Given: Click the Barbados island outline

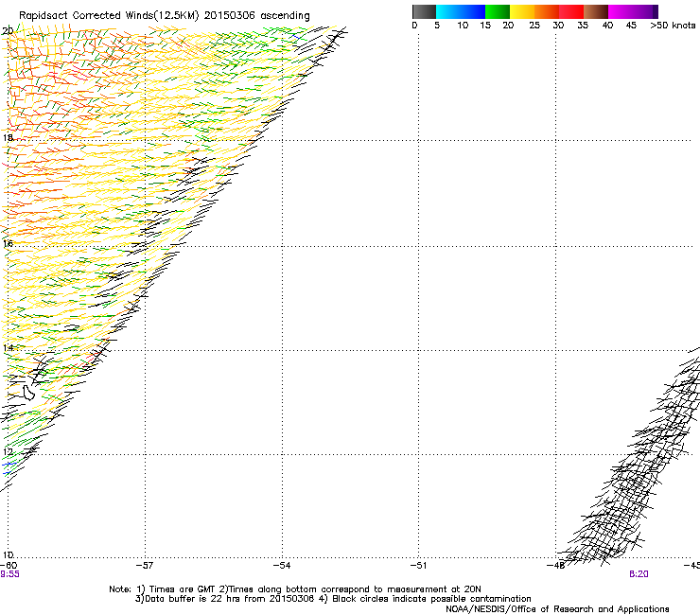Looking at the screenshot, I should click(x=28, y=392).
